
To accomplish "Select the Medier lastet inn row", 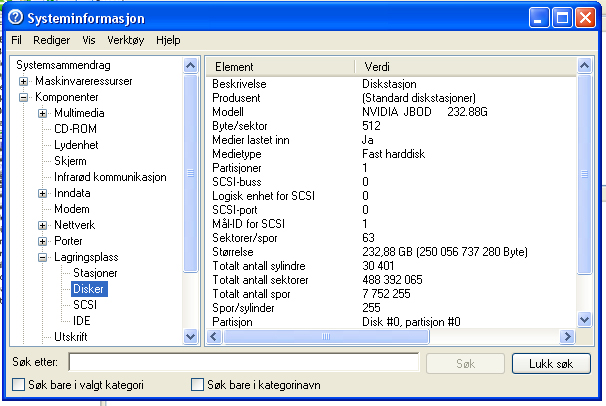I will coord(391,139).
